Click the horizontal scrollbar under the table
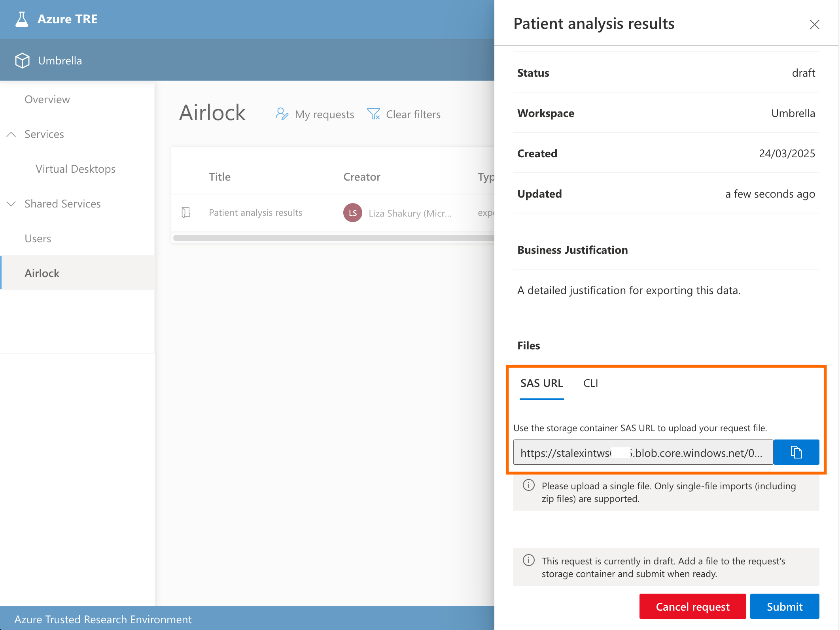840x630 pixels. click(333, 238)
